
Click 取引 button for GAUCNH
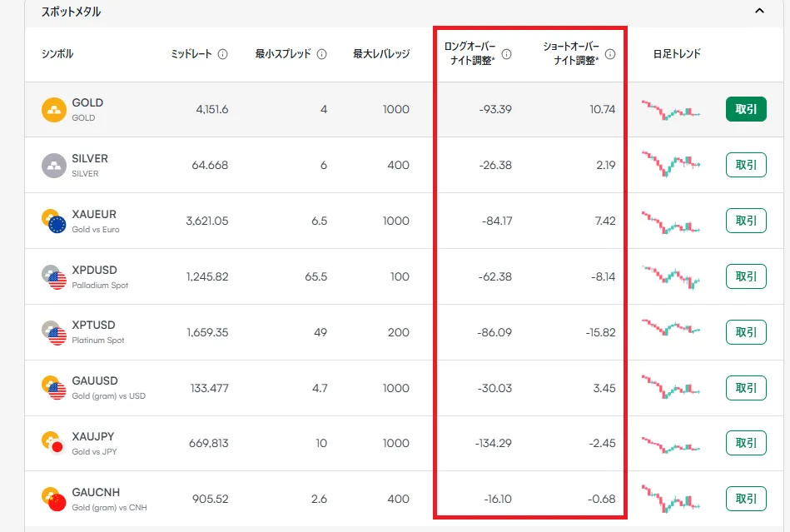pos(746,499)
